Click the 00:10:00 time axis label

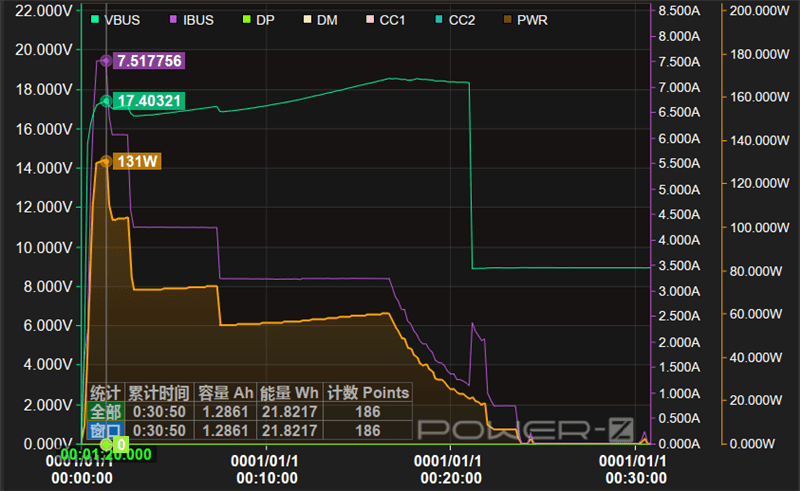coord(267,478)
